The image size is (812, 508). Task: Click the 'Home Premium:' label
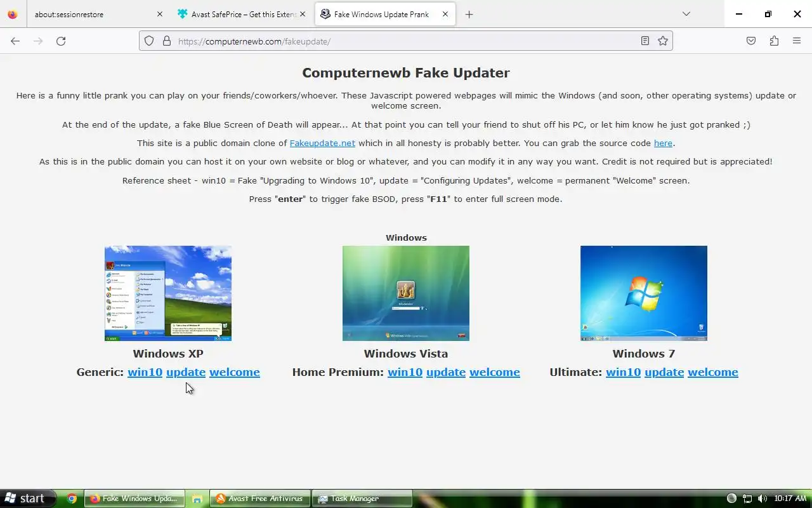[x=338, y=372]
